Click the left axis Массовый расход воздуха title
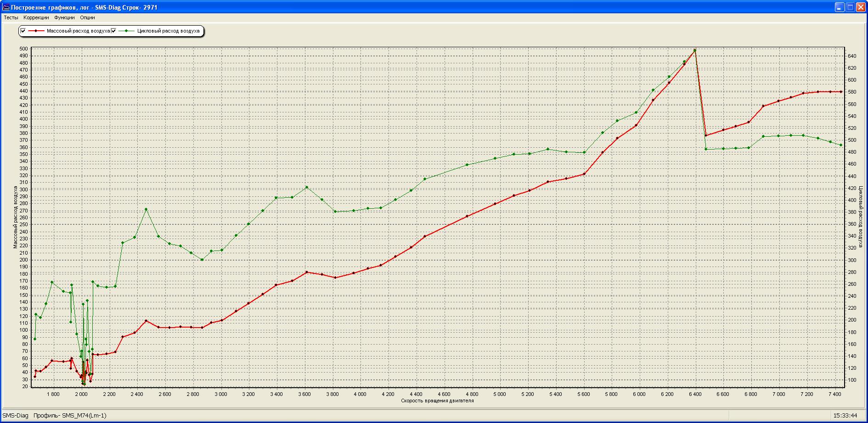This screenshot has width=868, height=423. (x=15, y=217)
